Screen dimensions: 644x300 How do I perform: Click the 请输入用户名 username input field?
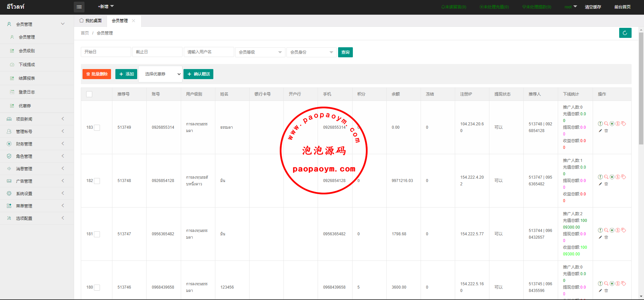tap(209, 52)
